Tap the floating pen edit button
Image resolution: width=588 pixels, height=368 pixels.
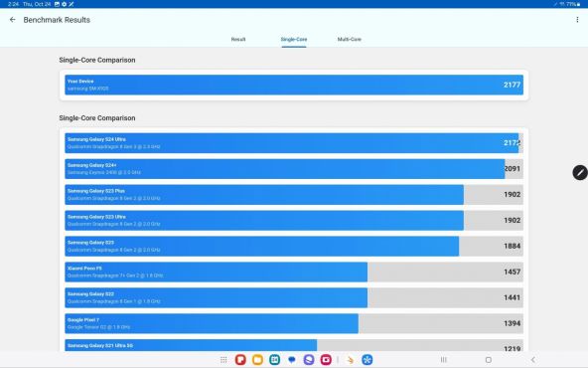pyautogui.click(x=580, y=172)
